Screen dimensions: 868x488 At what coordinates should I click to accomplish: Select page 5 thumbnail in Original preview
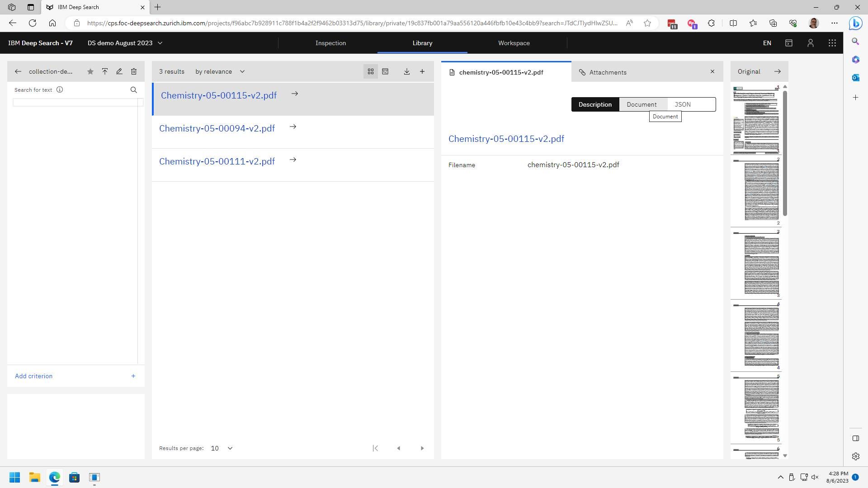(756, 408)
